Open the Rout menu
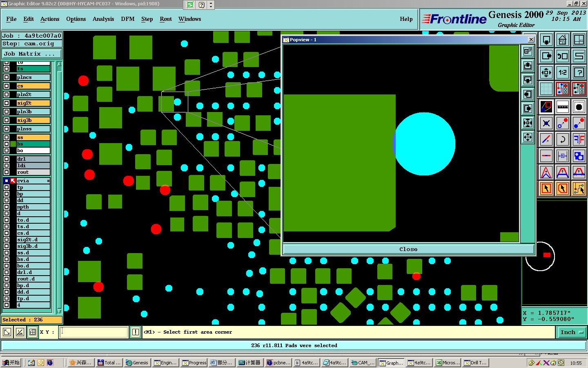The width and height of the screenshot is (588, 368). (166, 19)
